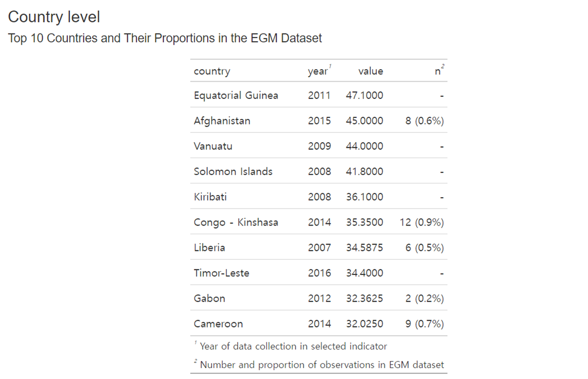
Task: Click the "n" column header
Action: coord(438,72)
